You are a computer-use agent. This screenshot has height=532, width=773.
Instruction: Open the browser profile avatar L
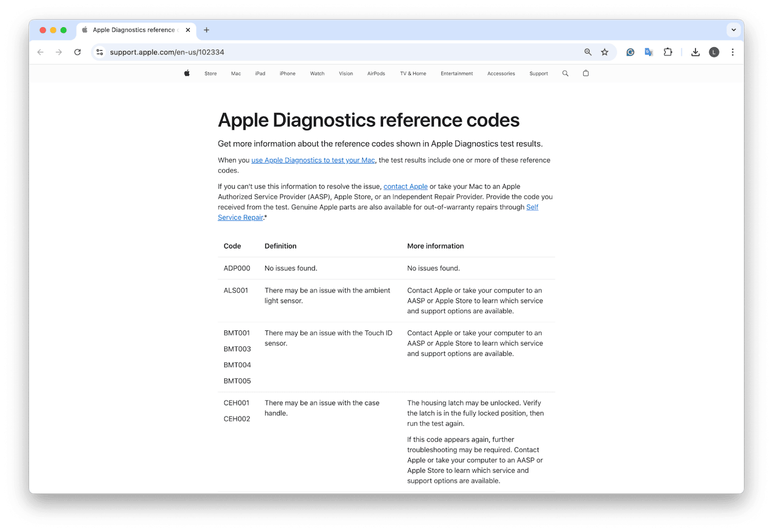pyautogui.click(x=714, y=52)
